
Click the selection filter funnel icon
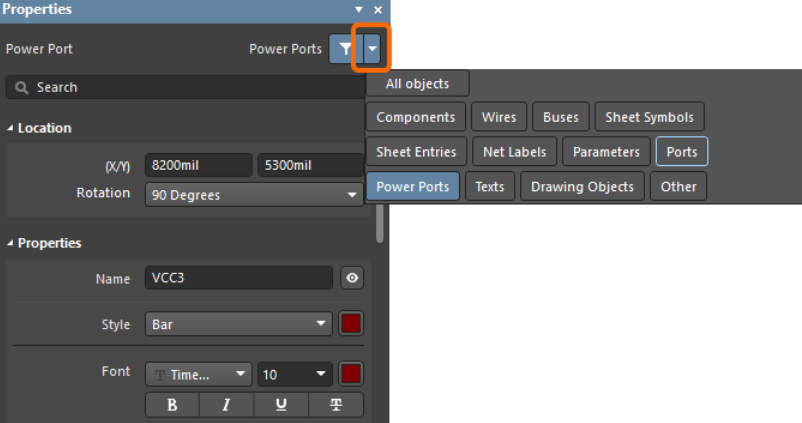tap(346, 49)
